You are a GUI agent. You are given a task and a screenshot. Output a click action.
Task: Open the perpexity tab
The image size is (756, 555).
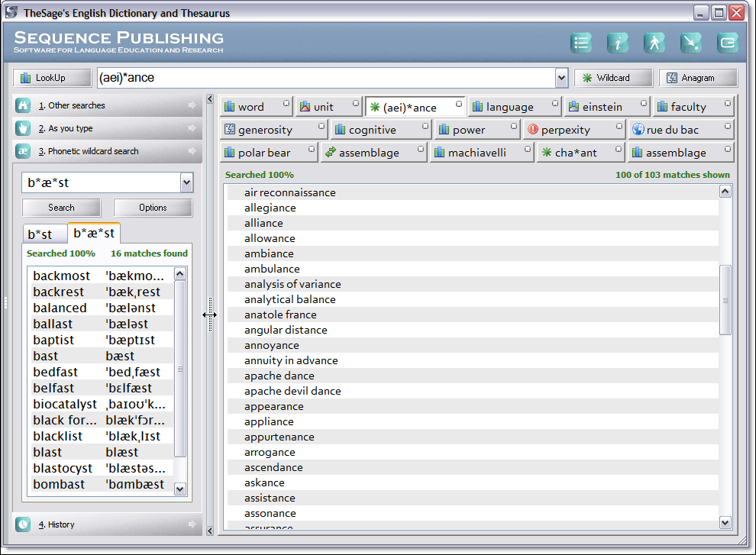click(573, 130)
